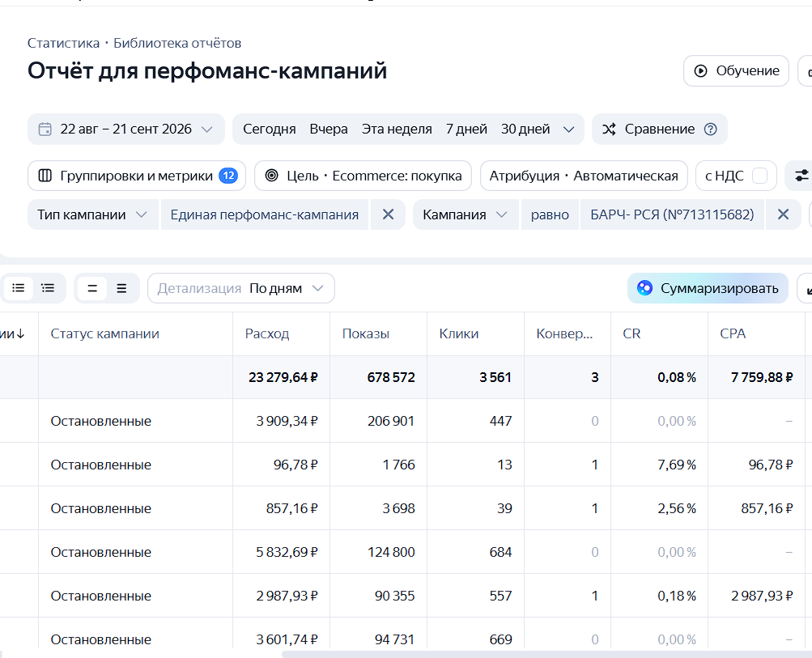812x658 pixels.
Task: Sort by Статус кампании column header
Action: tap(104, 334)
